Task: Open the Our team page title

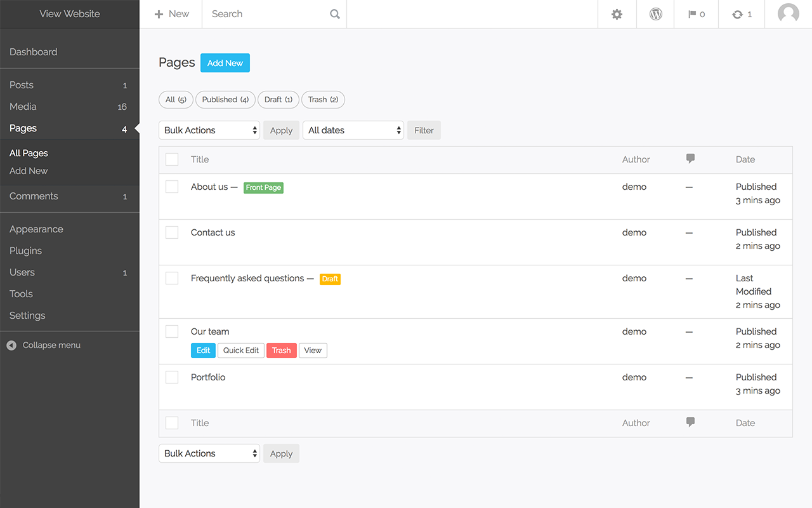Action: [210, 331]
